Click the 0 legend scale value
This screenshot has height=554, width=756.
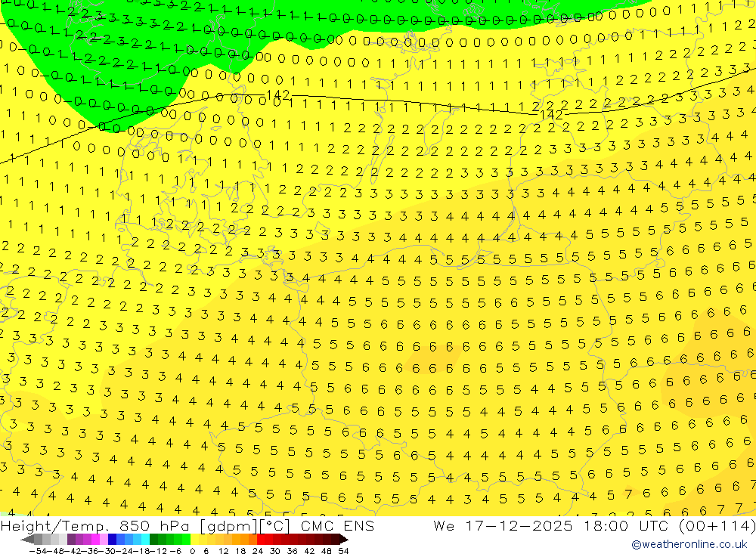pos(192,551)
